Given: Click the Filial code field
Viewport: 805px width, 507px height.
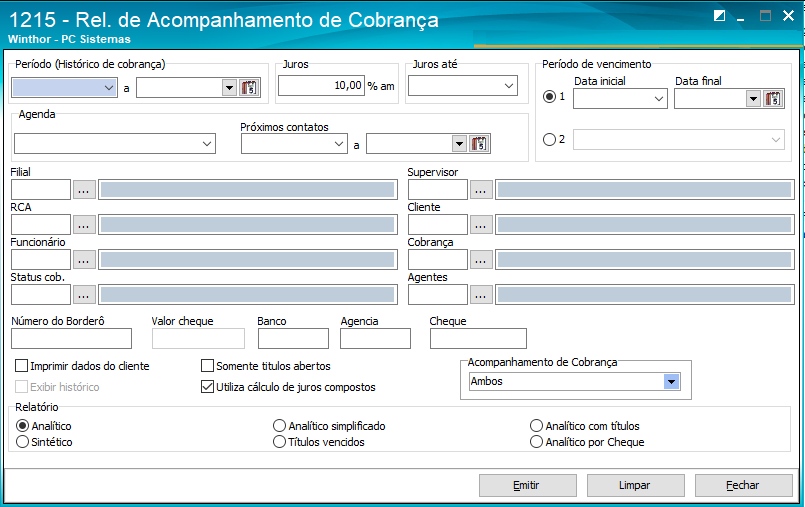Looking at the screenshot, I should click(x=41, y=189).
